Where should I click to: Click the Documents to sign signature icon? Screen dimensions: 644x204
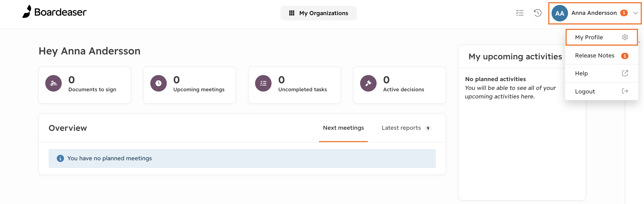[x=53, y=83]
